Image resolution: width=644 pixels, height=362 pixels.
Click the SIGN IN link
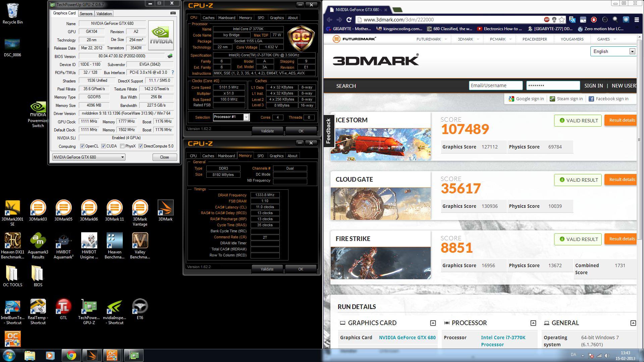[593, 86]
